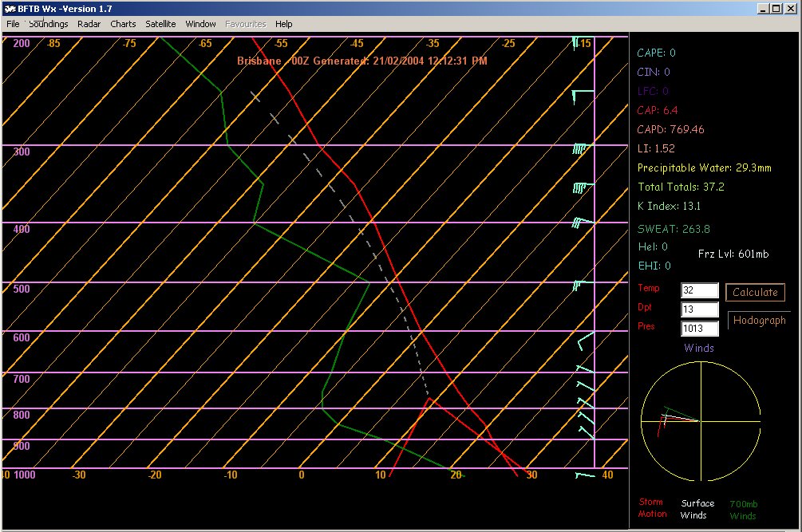802x532 pixels.
Task: Click the Total Totals: 37.2 text
Action: point(681,187)
